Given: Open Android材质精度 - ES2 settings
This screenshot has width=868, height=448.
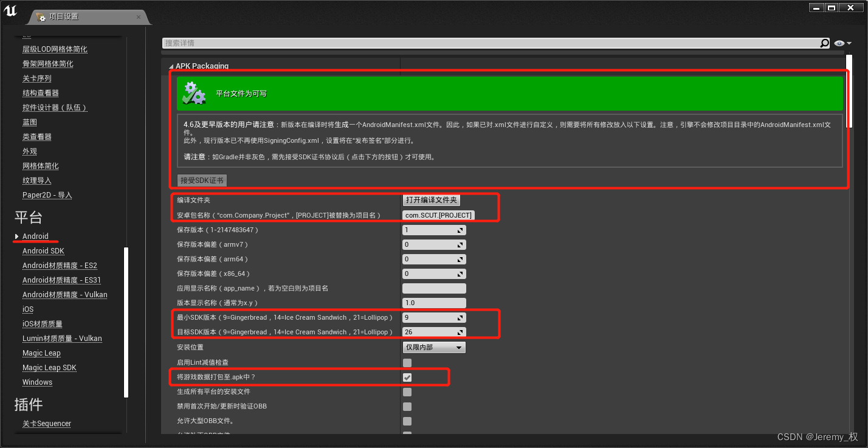Looking at the screenshot, I should [x=60, y=266].
